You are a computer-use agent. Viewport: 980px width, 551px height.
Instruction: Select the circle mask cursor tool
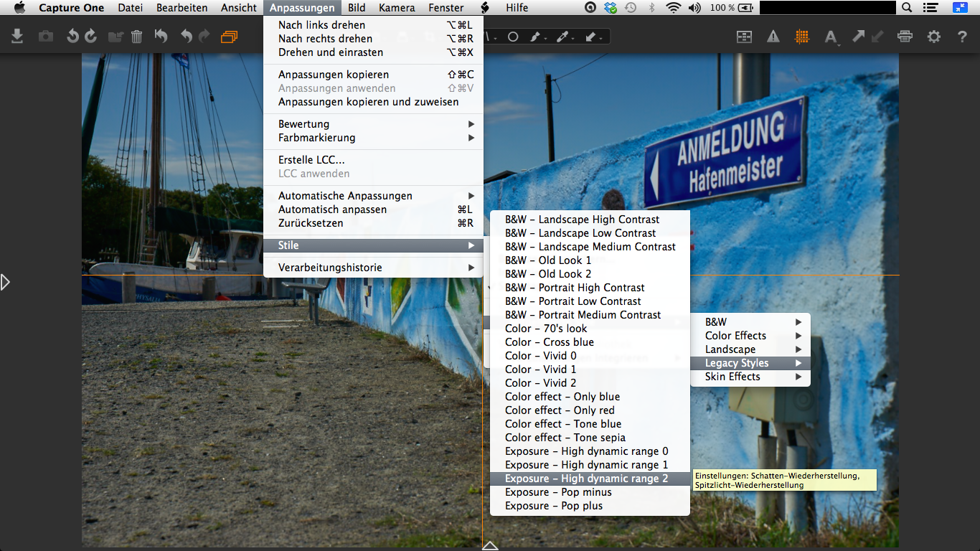coord(513,37)
